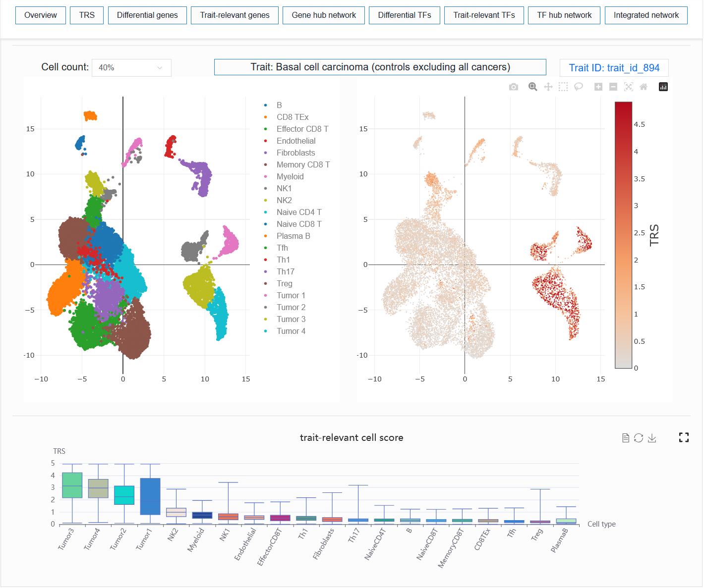Open fullscreen for the cell score chart
Image resolution: width=704 pixels, height=588 pixels.
click(x=684, y=437)
